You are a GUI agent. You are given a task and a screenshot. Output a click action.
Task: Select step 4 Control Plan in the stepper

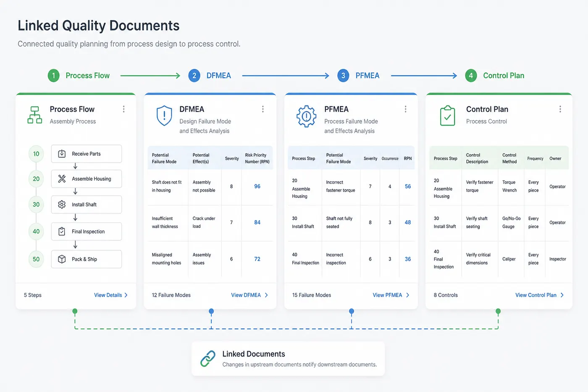click(x=495, y=76)
